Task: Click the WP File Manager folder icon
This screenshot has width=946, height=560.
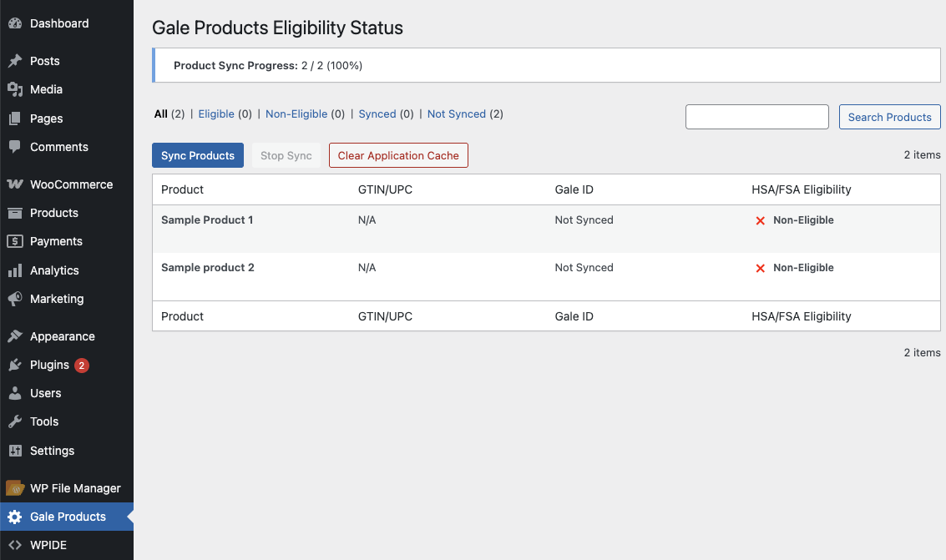Action: click(14, 488)
